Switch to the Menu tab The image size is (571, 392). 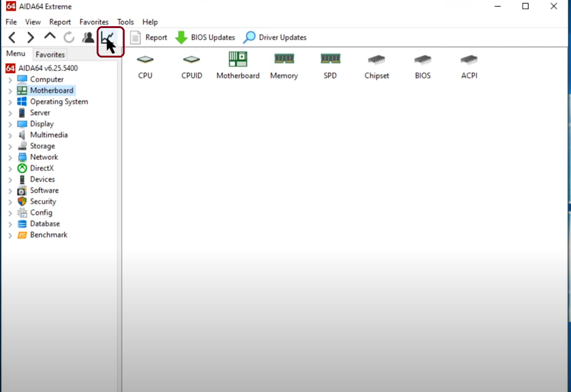[x=16, y=54]
